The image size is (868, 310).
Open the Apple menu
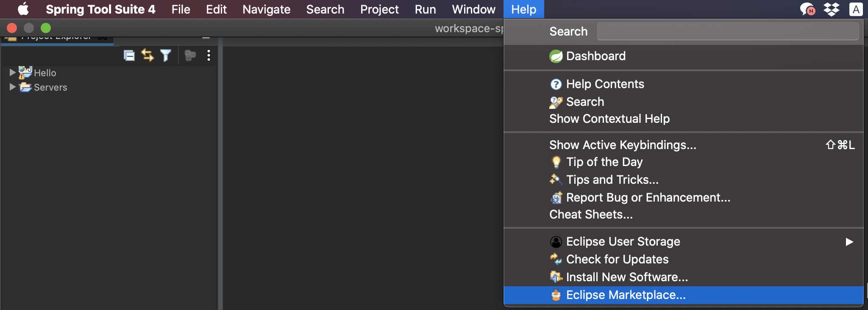pyautogui.click(x=23, y=9)
